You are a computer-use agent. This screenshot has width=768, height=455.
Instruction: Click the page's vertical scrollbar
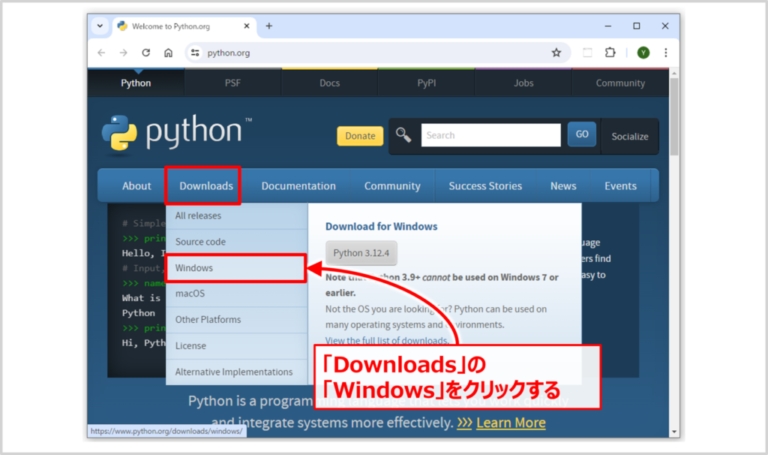pyautogui.click(x=674, y=200)
